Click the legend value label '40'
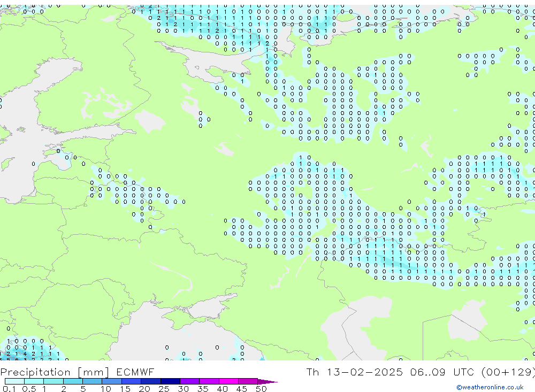The image size is (535, 392). [222, 389]
